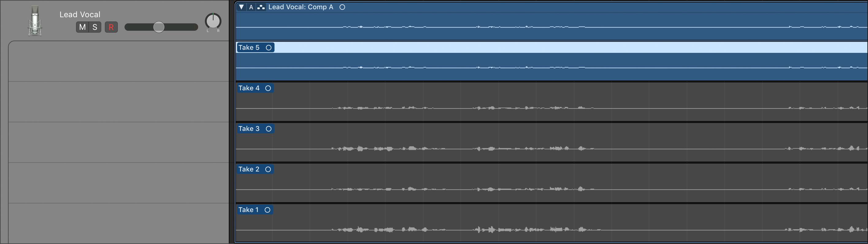Click the microphone icon of Lead Vocal track
The width and height of the screenshot is (868, 244).
[x=35, y=21]
